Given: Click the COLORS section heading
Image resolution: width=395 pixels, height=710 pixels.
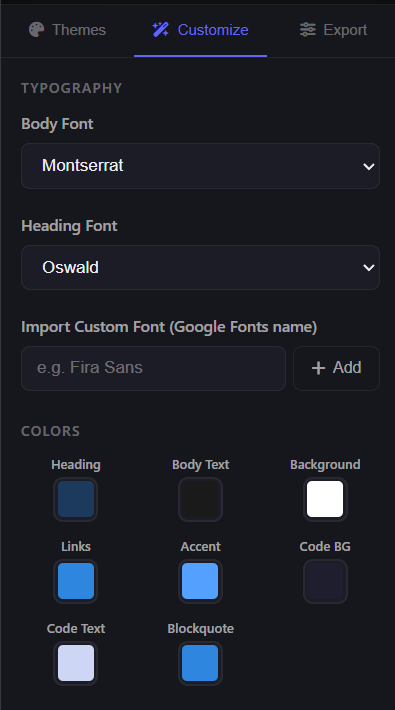Looking at the screenshot, I should 50,431.
